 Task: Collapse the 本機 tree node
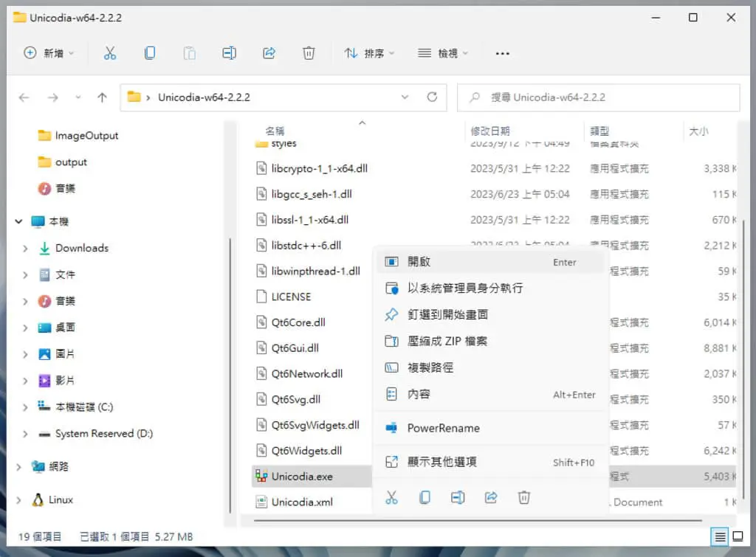tap(18, 221)
